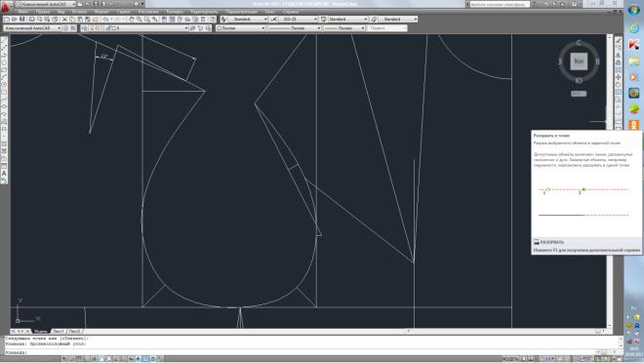
Task: Click the vertical scrollbar of drawing area
Action: tap(610, 181)
